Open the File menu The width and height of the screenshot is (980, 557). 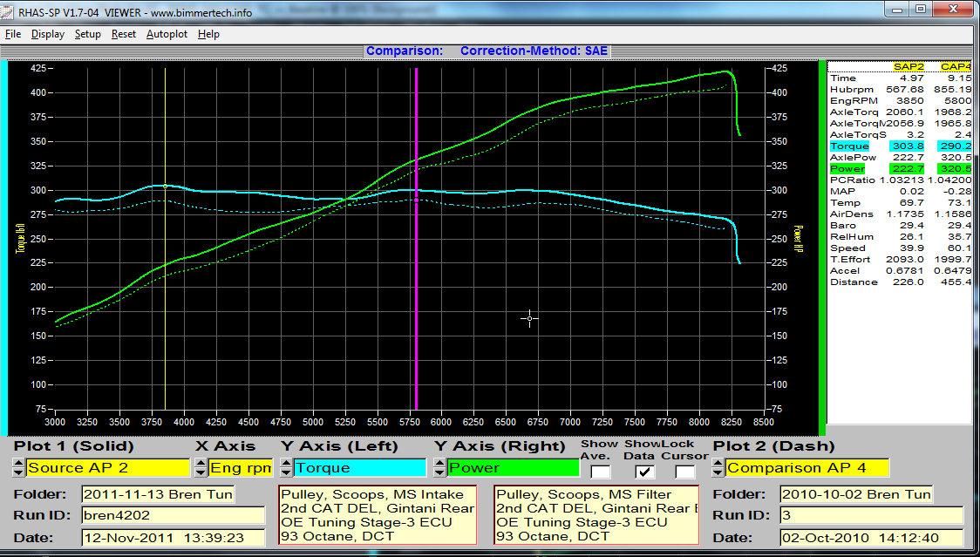point(12,34)
